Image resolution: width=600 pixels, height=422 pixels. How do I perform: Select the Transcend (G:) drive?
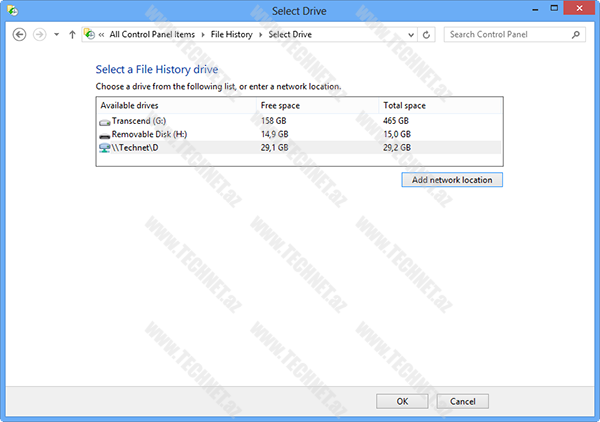(x=299, y=121)
